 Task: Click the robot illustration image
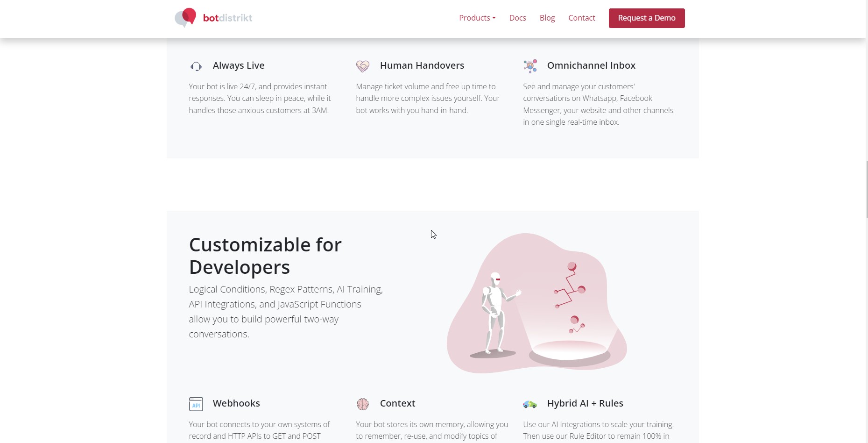[536, 303]
